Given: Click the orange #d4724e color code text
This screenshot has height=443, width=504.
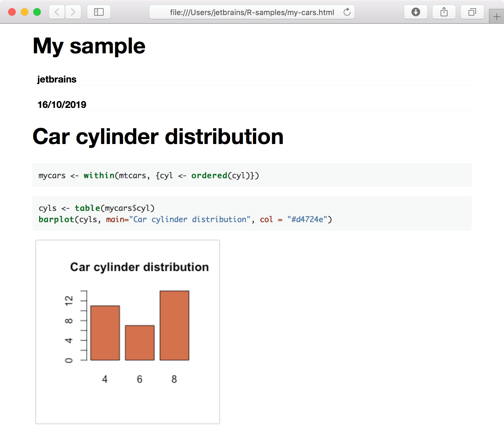Looking at the screenshot, I should tap(309, 219).
